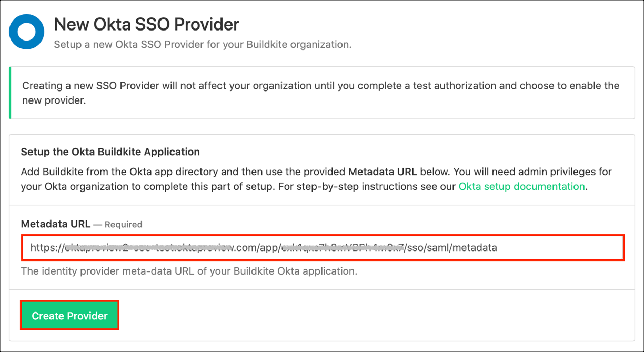
Task: Click the blue Okta logo icon
Action: [x=26, y=32]
